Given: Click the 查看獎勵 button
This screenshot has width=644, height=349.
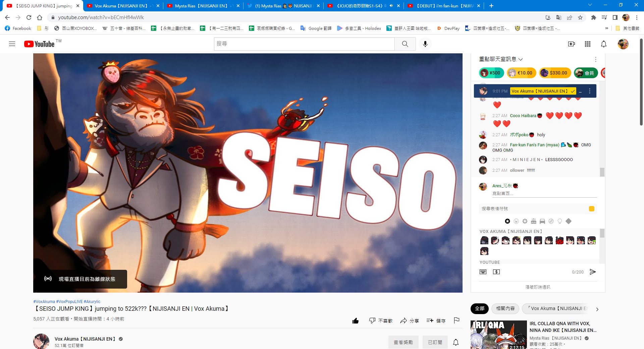Looking at the screenshot, I should pos(403,342).
